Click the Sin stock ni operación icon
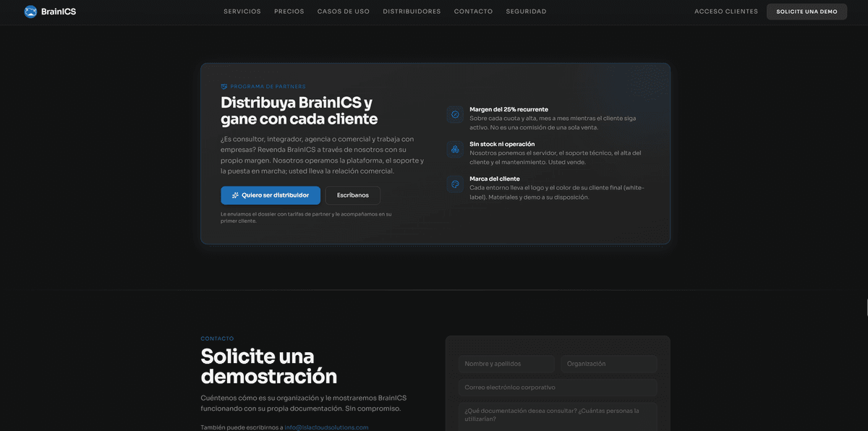This screenshot has width=868, height=431. (x=455, y=149)
